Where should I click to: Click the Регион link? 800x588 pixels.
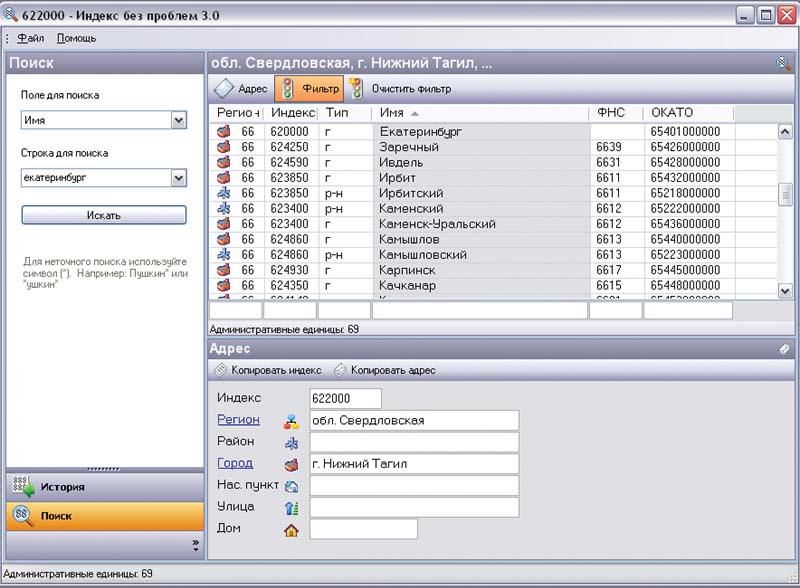click(238, 420)
